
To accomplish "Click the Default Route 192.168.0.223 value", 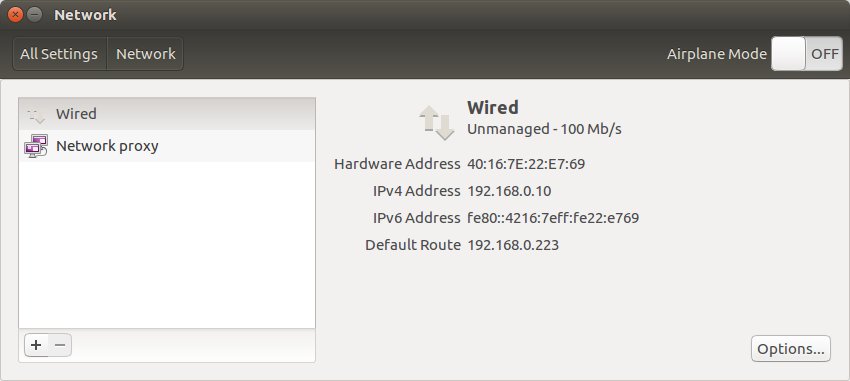I will tap(513, 245).
